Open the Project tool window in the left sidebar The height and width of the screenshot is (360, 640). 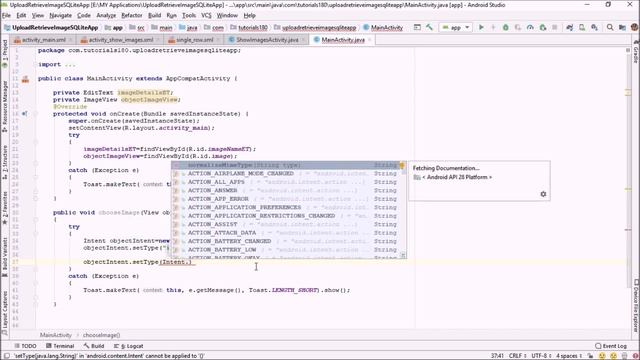point(4,53)
